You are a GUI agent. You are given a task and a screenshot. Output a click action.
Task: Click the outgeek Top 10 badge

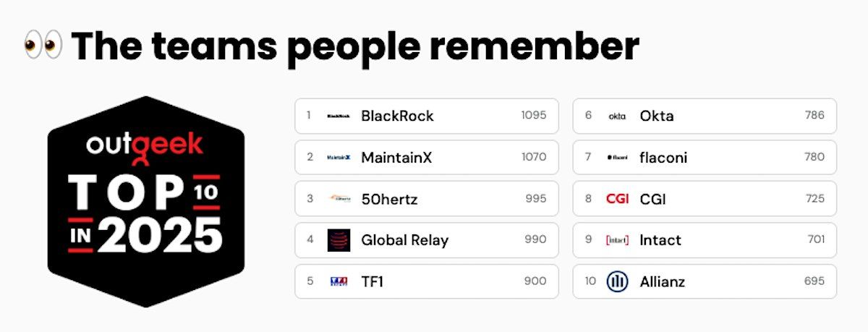(146, 202)
